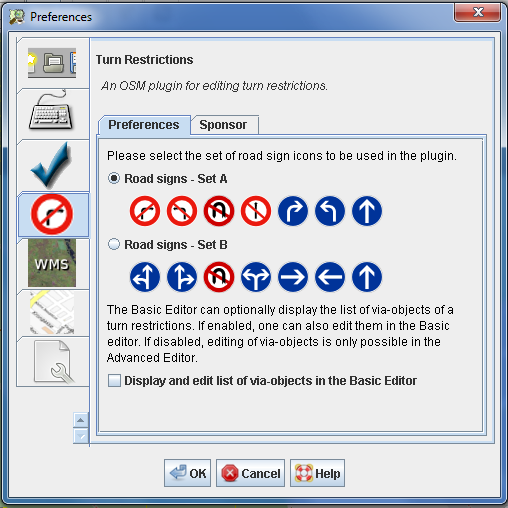
Task: Select Road signs - Set A radio button
Action: pyautogui.click(x=114, y=179)
